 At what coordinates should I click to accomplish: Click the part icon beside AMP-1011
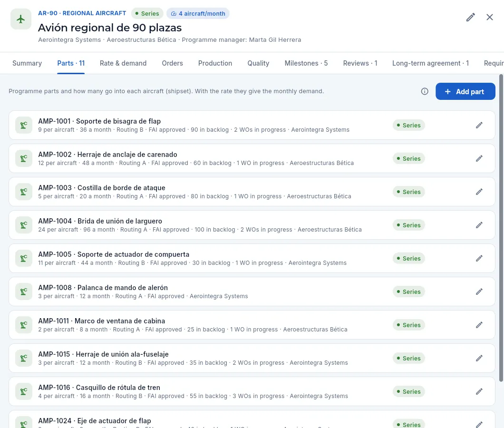tap(24, 325)
